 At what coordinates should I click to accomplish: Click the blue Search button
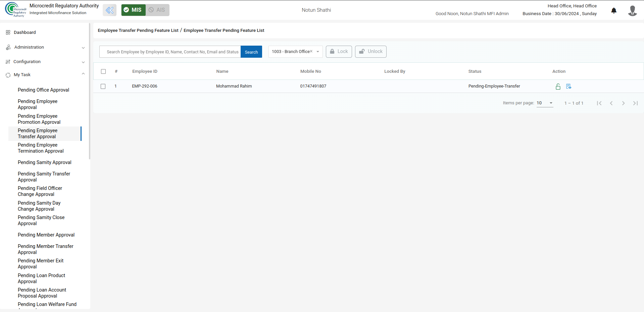[x=251, y=52]
